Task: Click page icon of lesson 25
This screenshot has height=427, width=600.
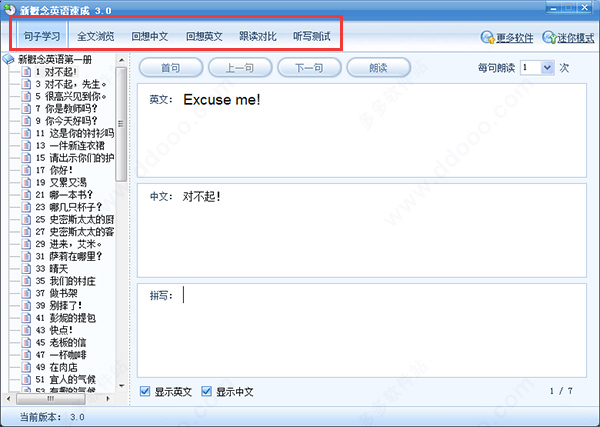Action: (x=26, y=219)
